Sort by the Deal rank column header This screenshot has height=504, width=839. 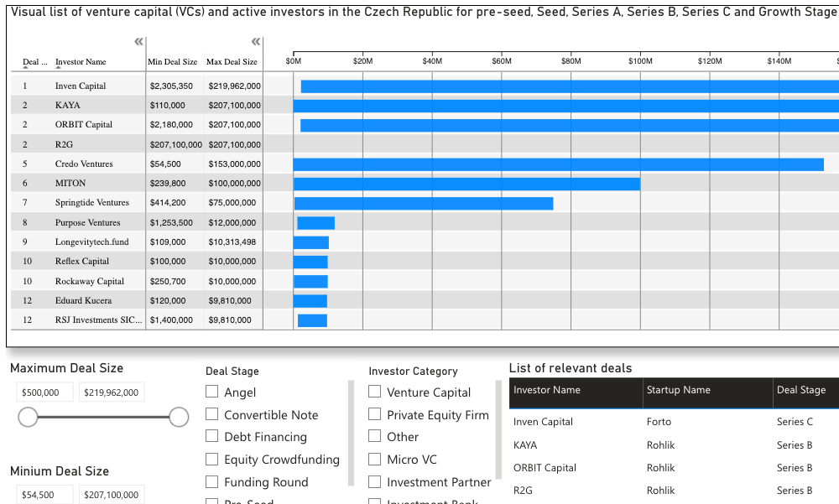click(x=34, y=62)
